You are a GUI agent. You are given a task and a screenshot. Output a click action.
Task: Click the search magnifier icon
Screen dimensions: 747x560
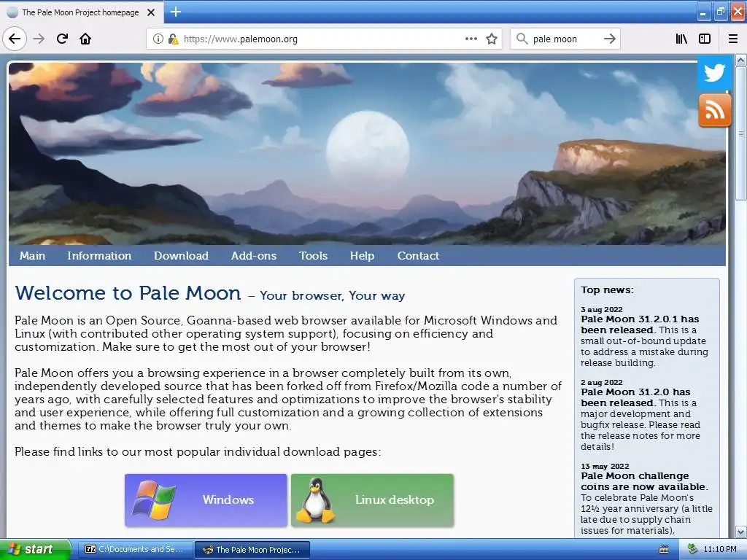point(522,39)
